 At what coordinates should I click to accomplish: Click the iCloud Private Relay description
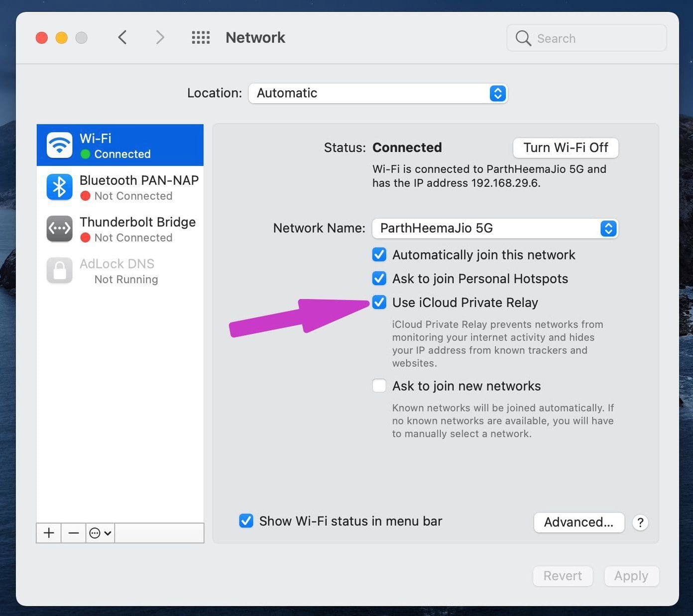pos(498,344)
